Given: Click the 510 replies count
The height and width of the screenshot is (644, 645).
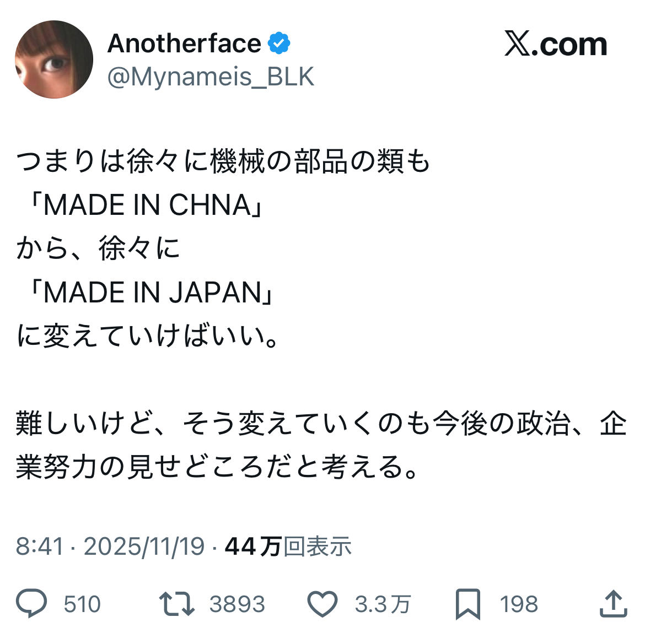Looking at the screenshot, I should point(82,604).
